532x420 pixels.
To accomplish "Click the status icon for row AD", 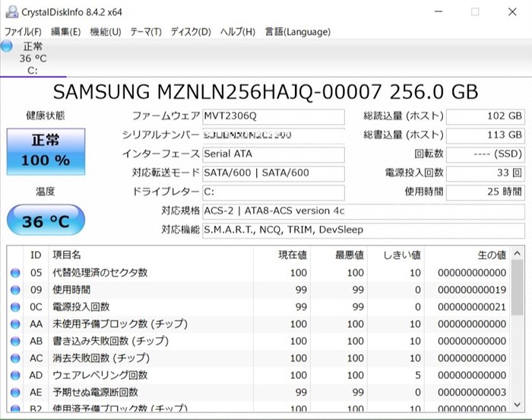I will pyautogui.click(x=15, y=375).
